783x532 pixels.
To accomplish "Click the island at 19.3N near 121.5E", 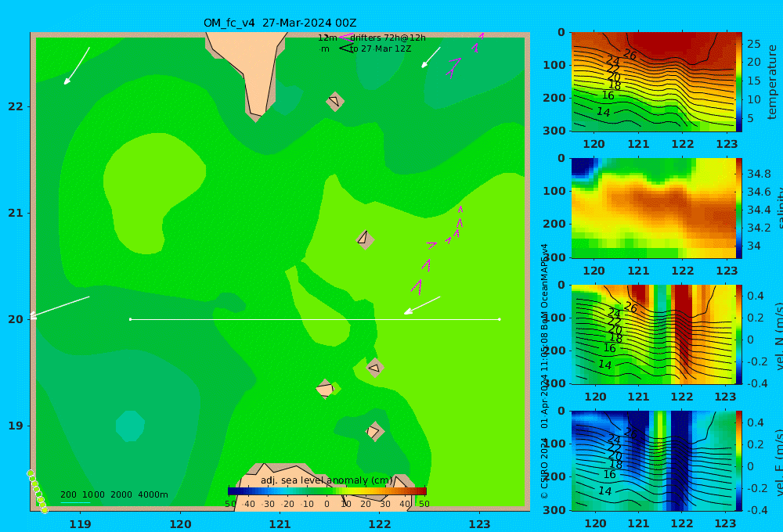I will pos(325,389).
